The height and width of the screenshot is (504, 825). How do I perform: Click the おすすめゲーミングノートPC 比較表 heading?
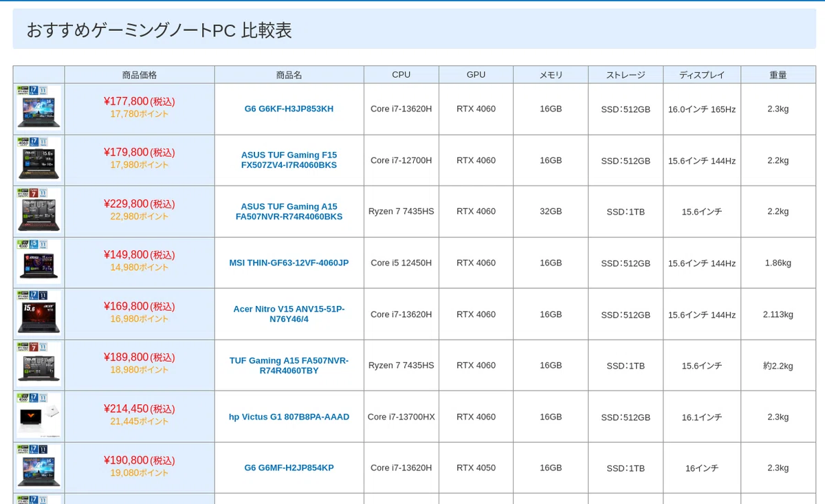(x=159, y=30)
